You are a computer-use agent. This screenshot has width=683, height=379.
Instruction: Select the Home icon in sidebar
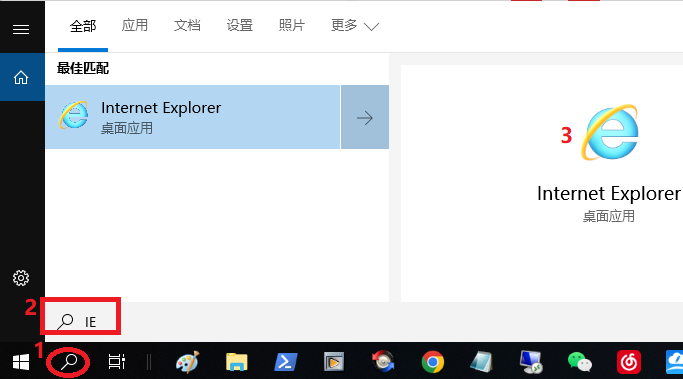coord(21,78)
